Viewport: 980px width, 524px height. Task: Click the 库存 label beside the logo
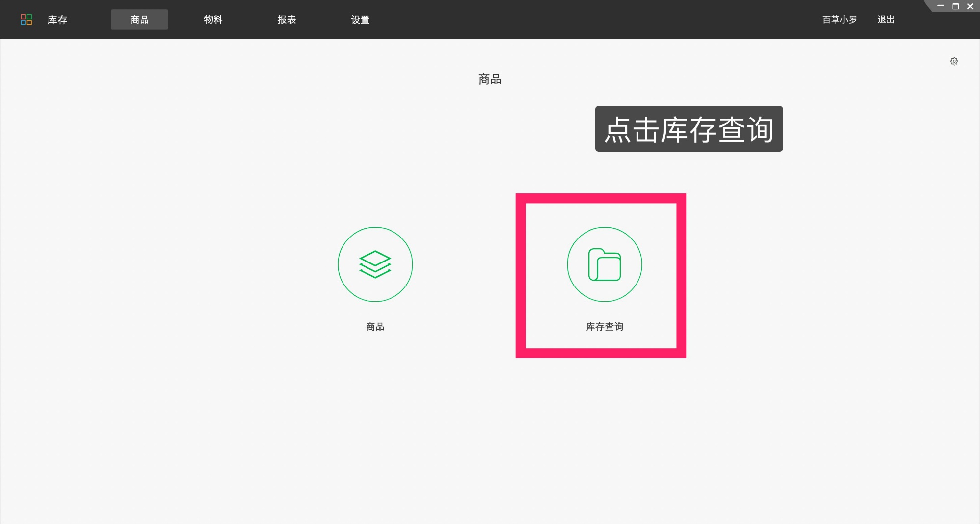pyautogui.click(x=57, y=20)
